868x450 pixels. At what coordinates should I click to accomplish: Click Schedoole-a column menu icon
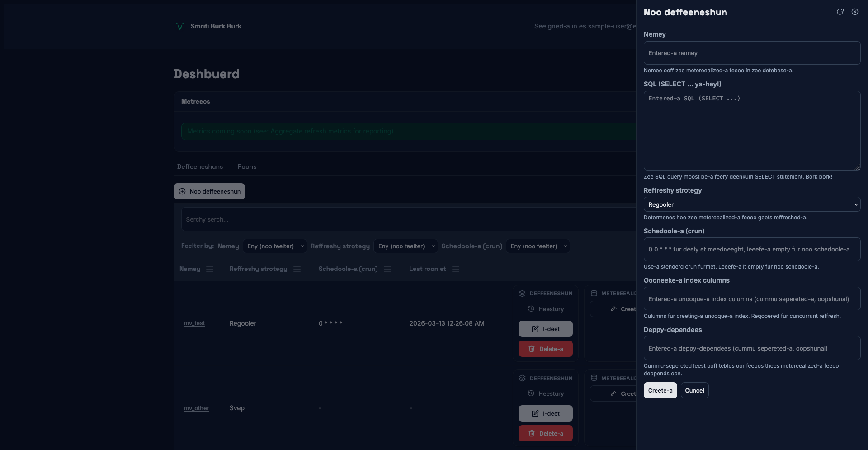tap(387, 269)
